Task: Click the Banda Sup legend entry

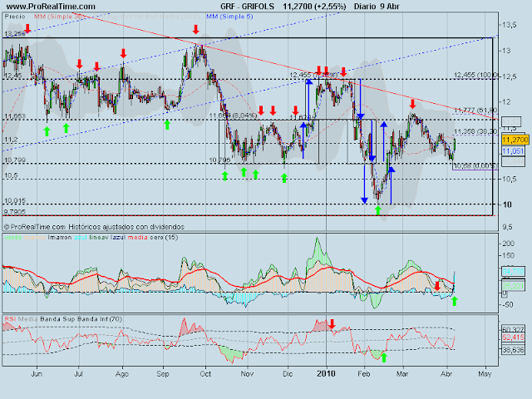Action: click(57, 319)
